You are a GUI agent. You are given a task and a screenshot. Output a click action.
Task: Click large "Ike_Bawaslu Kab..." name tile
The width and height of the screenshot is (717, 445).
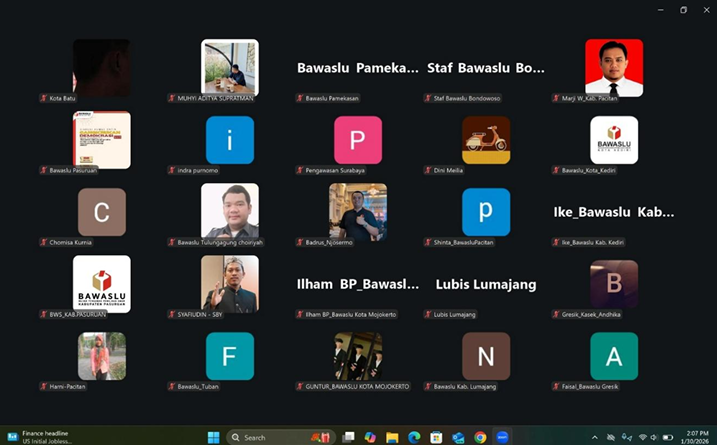[x=614, y=212]
